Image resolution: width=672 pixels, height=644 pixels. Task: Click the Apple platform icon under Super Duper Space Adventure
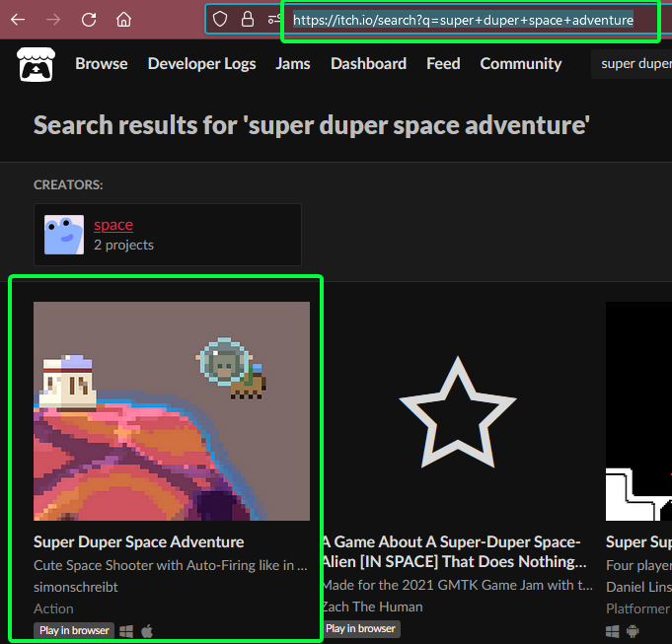click(147, 631)
